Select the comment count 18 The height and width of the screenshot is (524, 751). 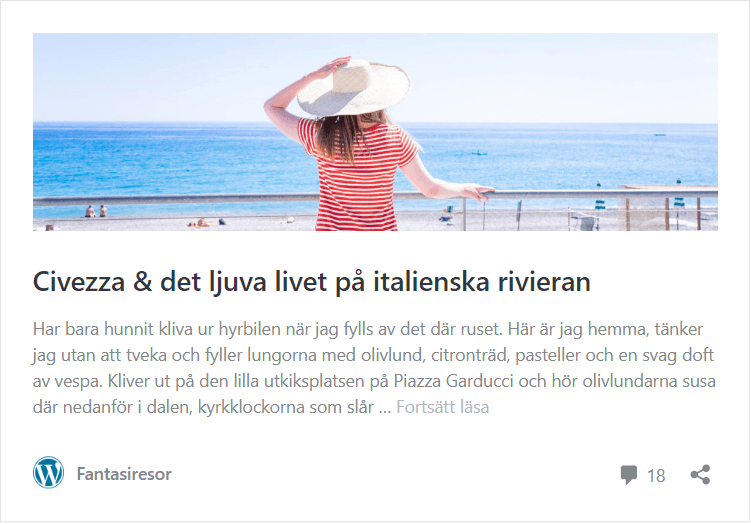click(x=656, y=476)
